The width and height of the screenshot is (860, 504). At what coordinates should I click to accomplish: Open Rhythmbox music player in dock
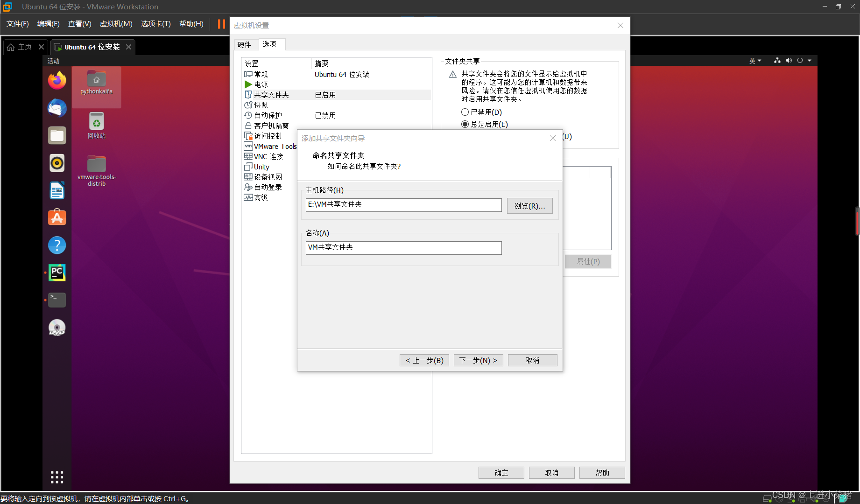[x=57, y=163]
